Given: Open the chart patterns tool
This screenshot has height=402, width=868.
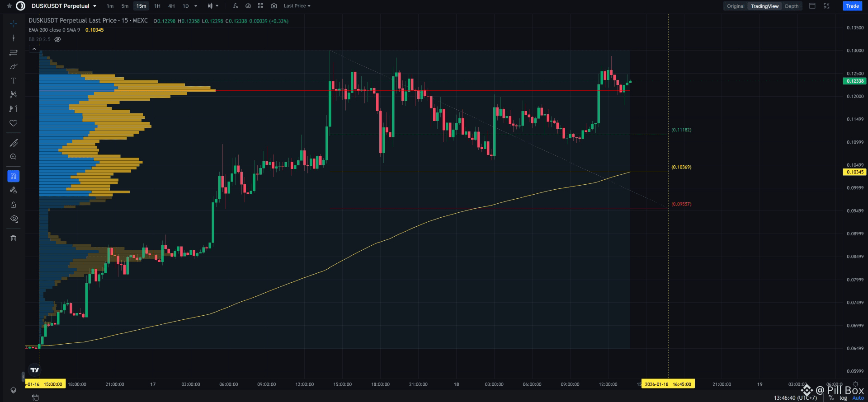Looking at the screenshot, I should [14, 94].
